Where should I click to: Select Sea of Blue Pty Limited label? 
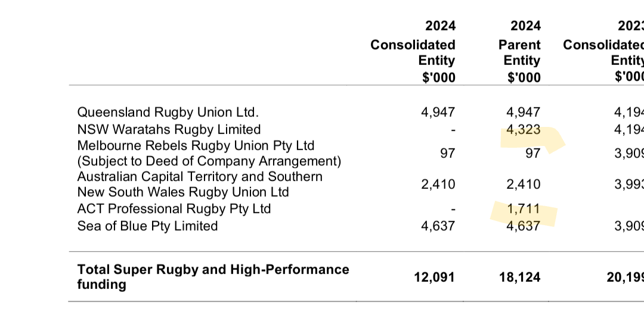click(147, 226)
